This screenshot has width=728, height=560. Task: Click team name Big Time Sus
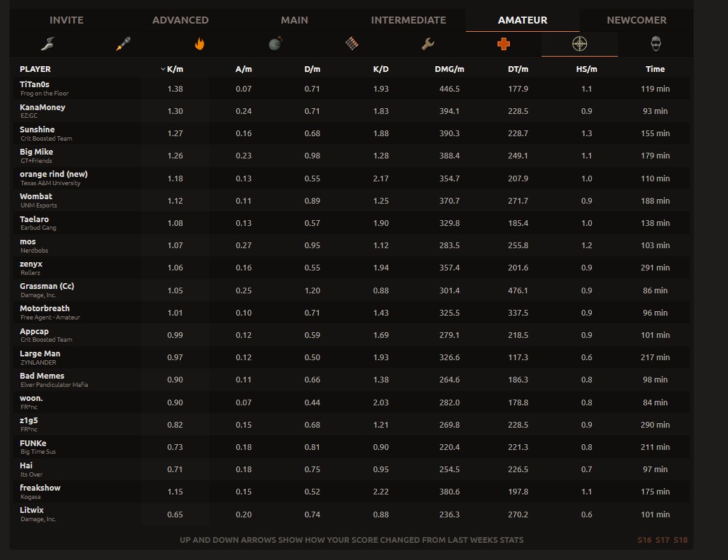click(38, 451)
